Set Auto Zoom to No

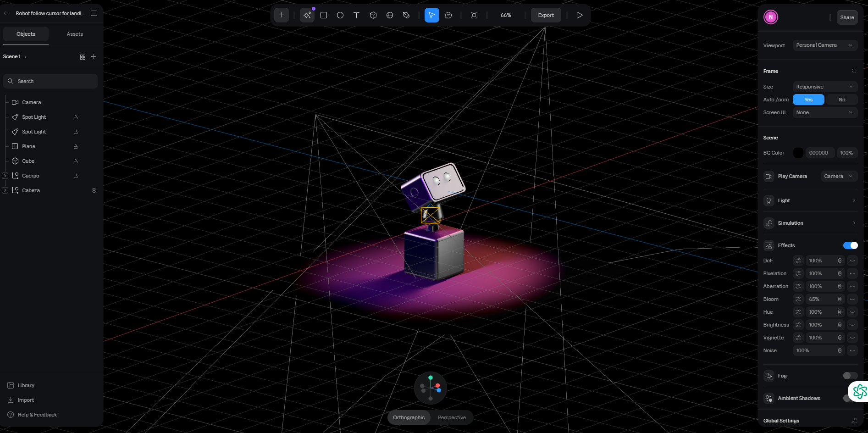842,100
